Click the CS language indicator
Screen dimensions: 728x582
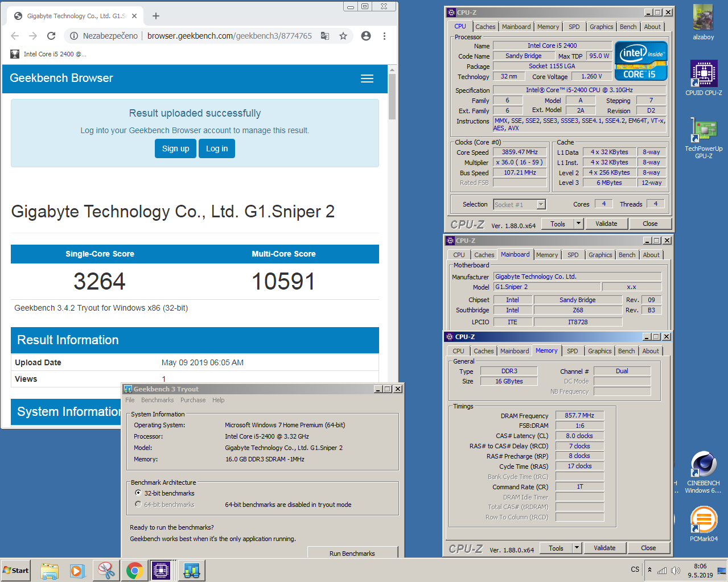(x=635, y=569)
